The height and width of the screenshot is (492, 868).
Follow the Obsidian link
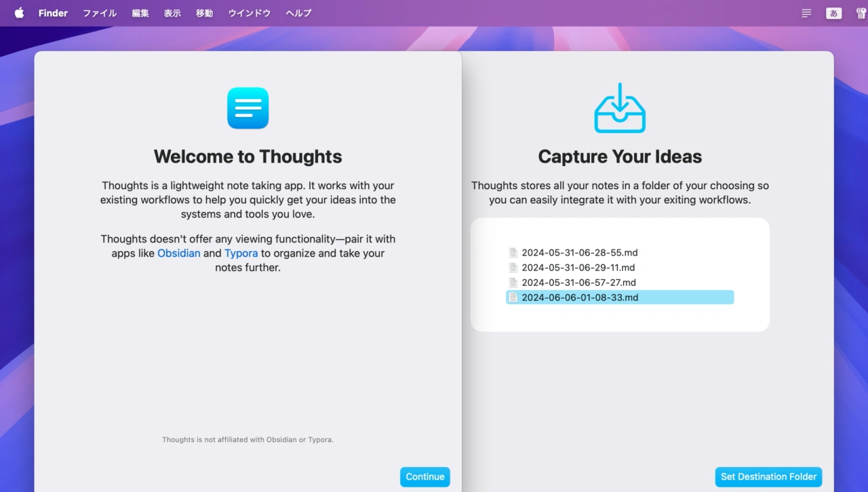pyautogui.click(x=178, y=253)
